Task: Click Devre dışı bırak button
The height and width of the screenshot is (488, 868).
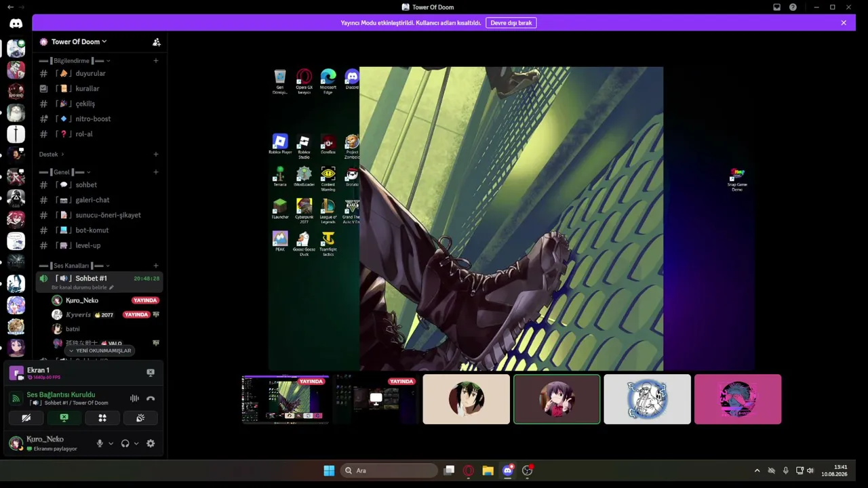Action: click(x=511, y=23)
